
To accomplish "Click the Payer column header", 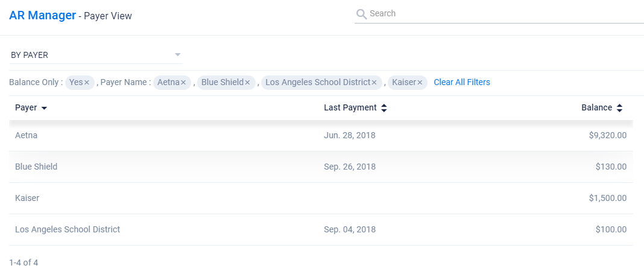I will 26,108.
